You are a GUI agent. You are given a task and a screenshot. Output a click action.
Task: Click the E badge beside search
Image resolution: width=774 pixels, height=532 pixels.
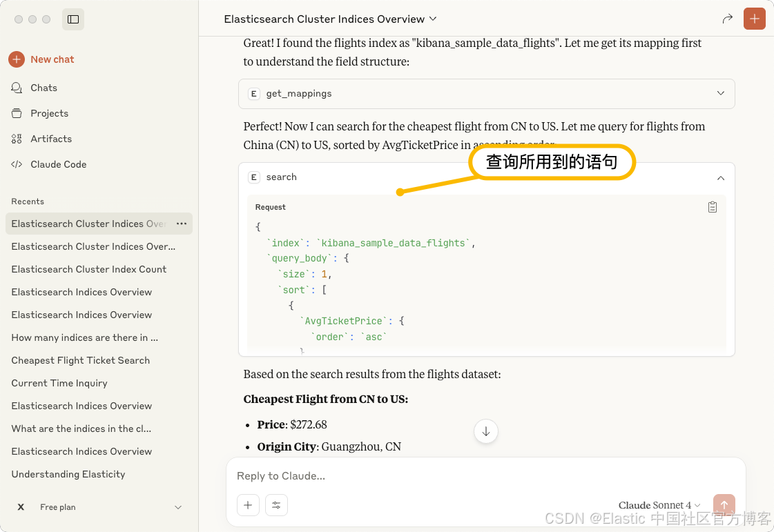point(253,177)
